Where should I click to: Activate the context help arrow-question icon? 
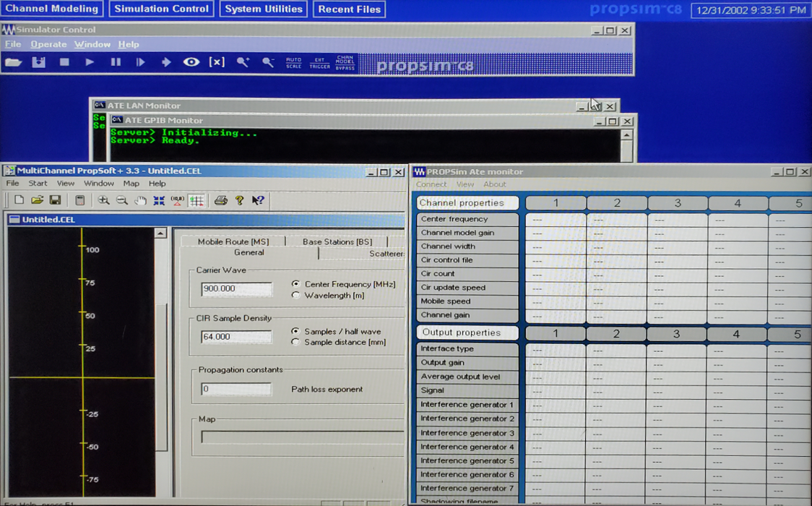[258, 200]
